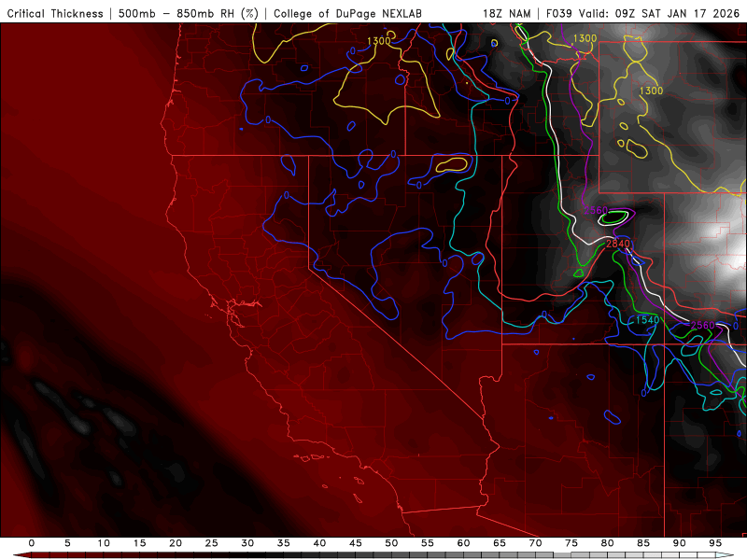Screen dimensions: 747x560
Task: Click the "20" tick label on the color scale
Action: coord(176,543)
